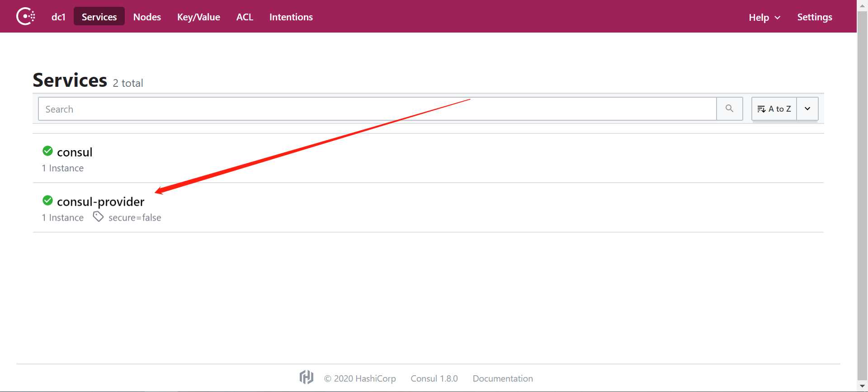
Task: Switch to the Intentions tab
Action: pyautogui.click(x=291, y=17)
